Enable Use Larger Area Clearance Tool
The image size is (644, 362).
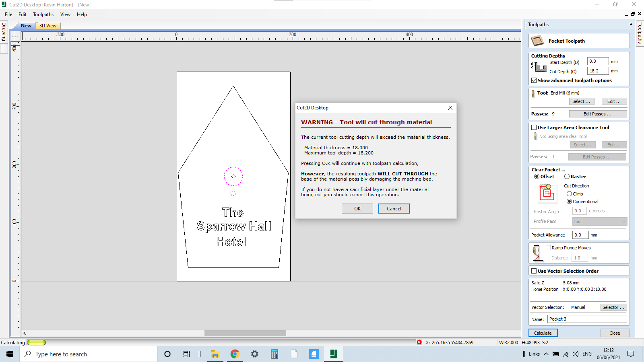point(534,127)
